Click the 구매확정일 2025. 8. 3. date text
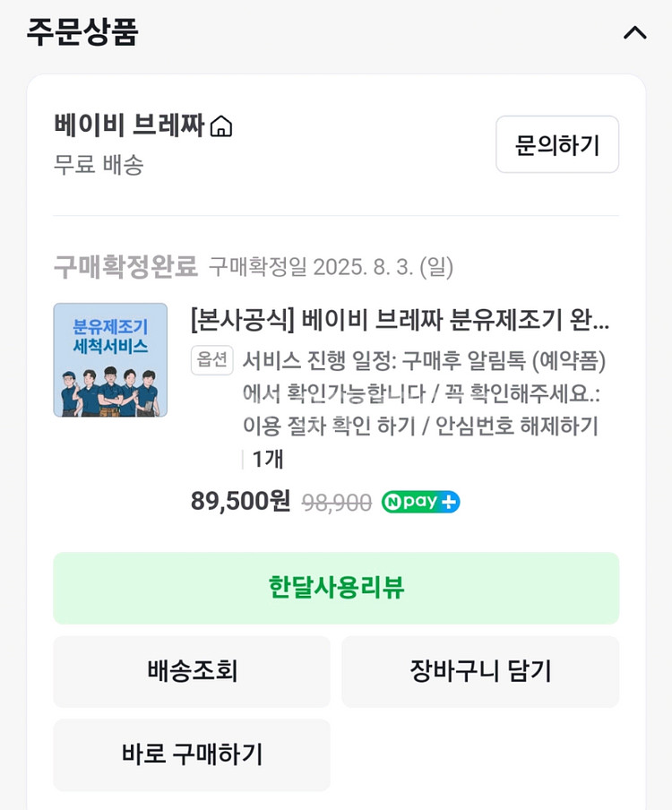 [x=331, y=267]
